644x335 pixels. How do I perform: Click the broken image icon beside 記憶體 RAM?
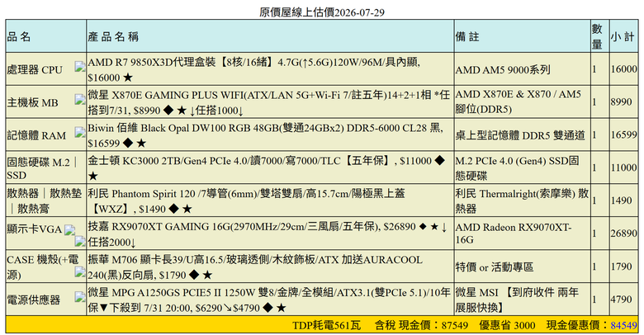[80, 132]
